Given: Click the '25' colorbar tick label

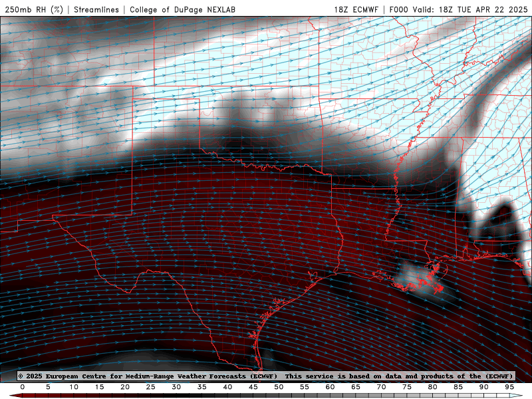Looking at the screenshot, I should coord(151,387).
